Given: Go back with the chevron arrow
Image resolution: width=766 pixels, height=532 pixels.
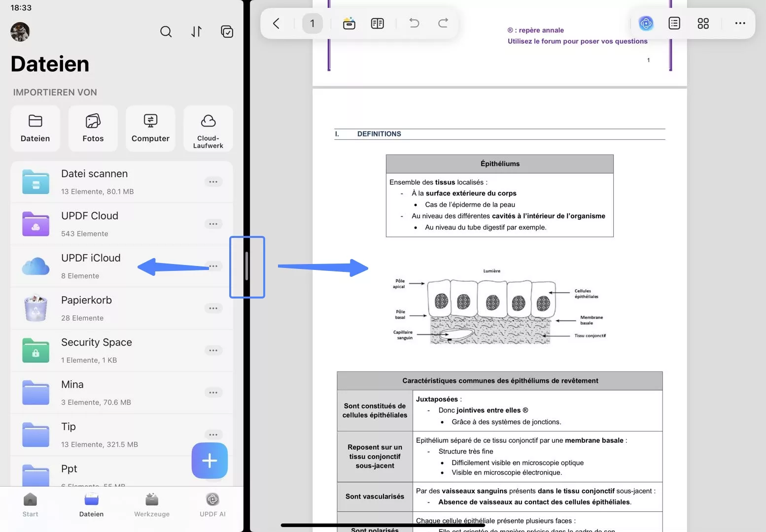Looking at the screenshot, I should pyautogui.click(x=276, y=23).
